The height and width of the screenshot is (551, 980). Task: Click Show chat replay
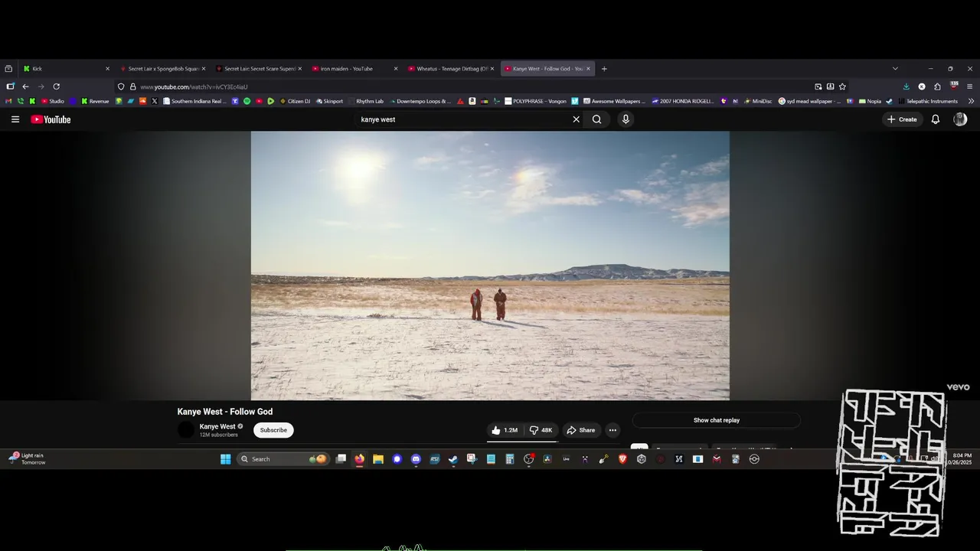(x=717, y=420)
